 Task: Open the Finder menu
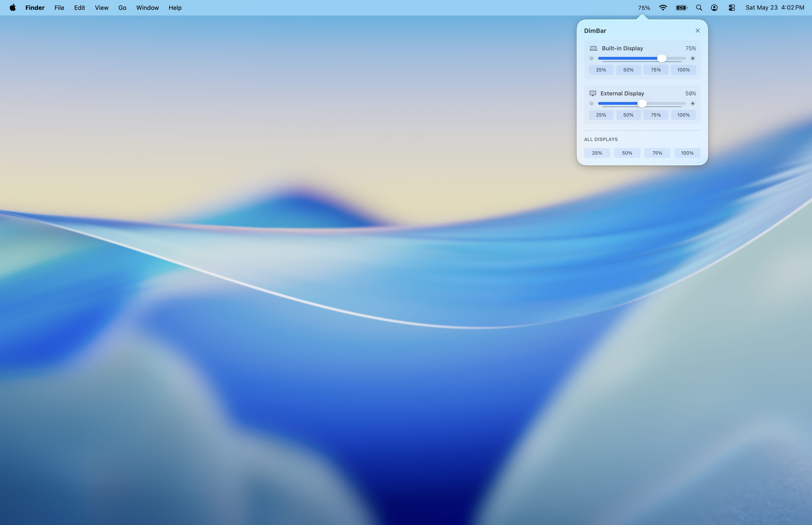pos(35,8)
